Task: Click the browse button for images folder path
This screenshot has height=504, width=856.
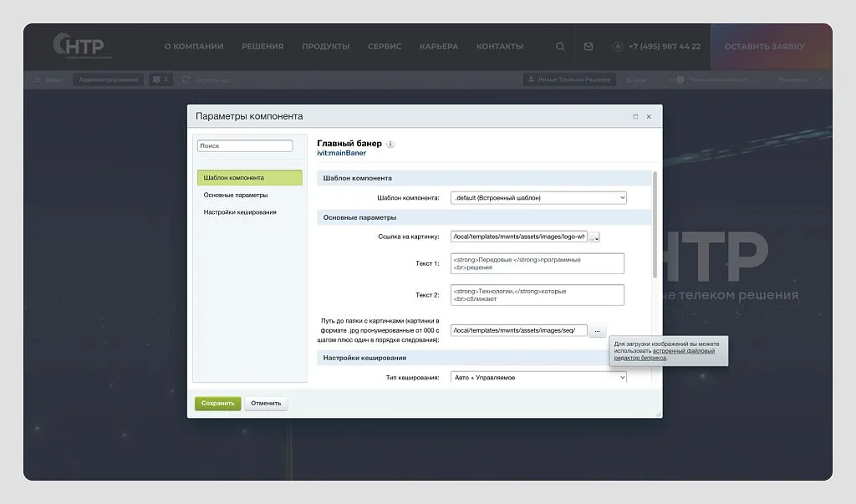Action: click(x=596, y=331)
